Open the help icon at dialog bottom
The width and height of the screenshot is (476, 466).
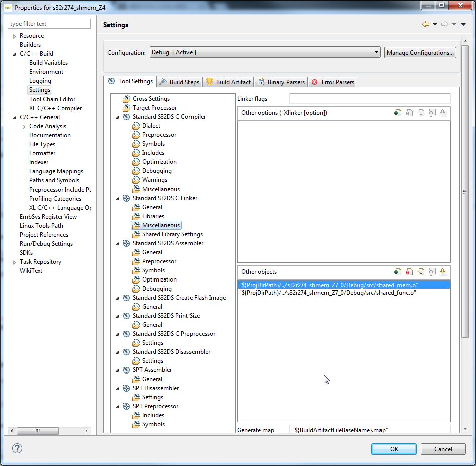pos(17,448)
